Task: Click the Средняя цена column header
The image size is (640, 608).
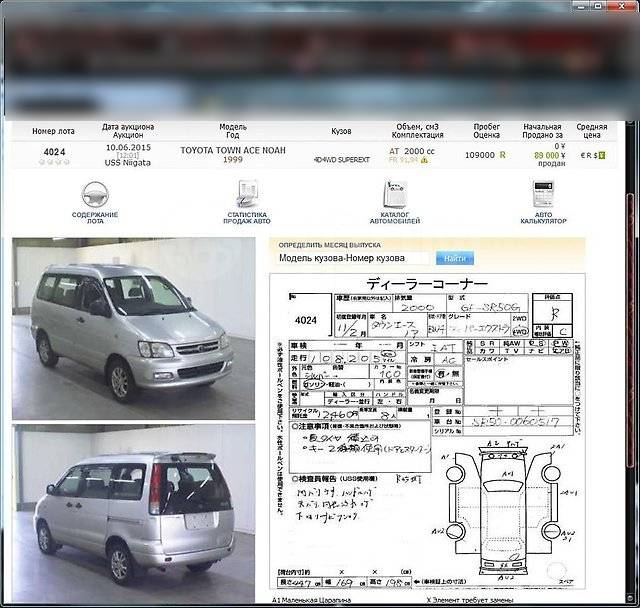Action: pyautogui.click(x=592, y=131)
